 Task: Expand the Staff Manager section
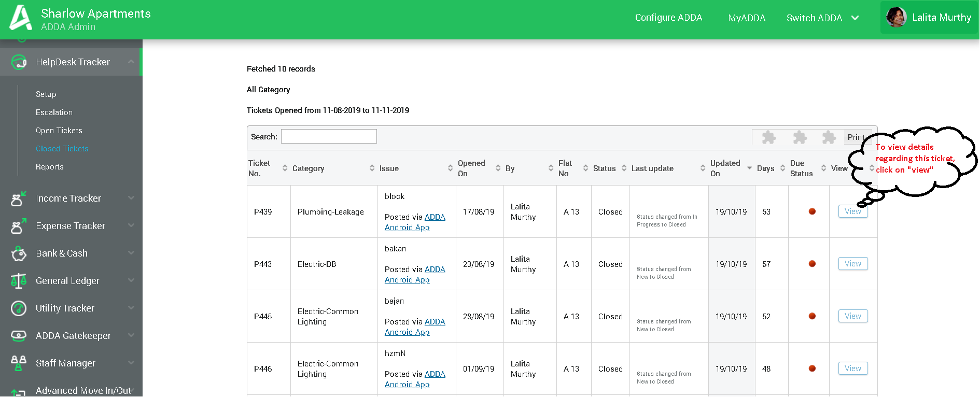click(x=131, y=363)
